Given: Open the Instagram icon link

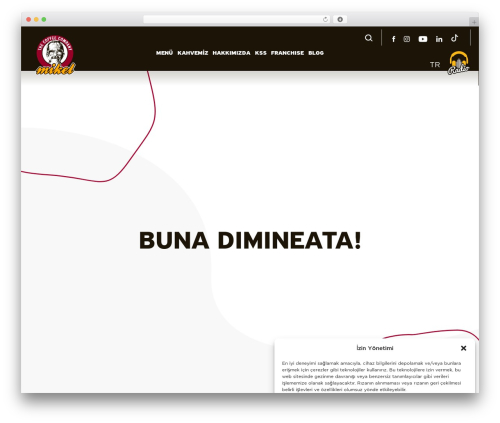Looking at the screenshot, I should point(407,39).
